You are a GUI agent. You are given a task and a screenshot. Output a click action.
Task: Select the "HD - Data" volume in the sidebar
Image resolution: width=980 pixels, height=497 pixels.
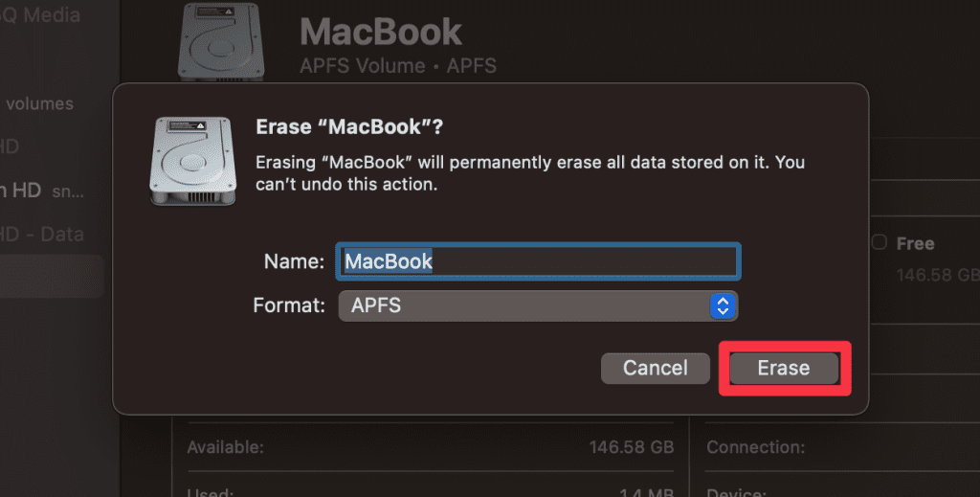point(42,234)
